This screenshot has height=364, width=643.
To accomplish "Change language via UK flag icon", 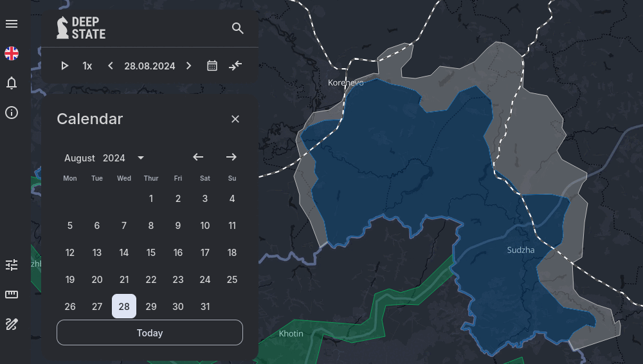I will pos(12,53).
